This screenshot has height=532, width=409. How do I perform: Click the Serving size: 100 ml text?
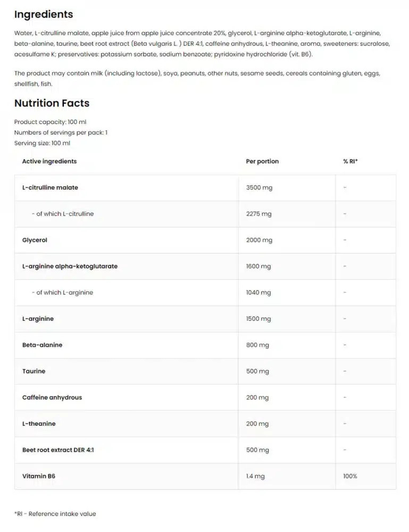(42, 143)
